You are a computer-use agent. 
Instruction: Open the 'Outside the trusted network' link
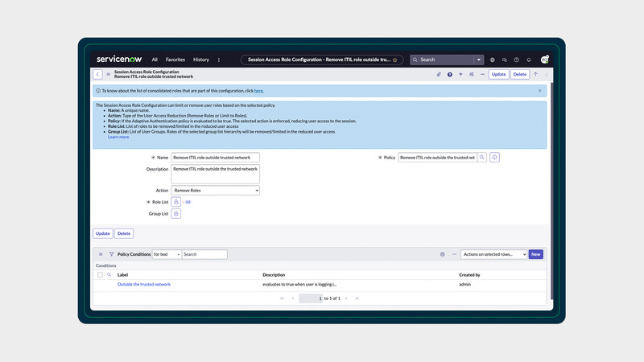click(143, 284)
